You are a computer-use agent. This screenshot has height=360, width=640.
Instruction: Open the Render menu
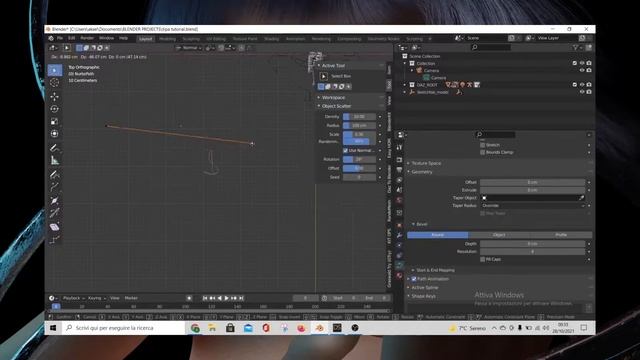[87, 38]
